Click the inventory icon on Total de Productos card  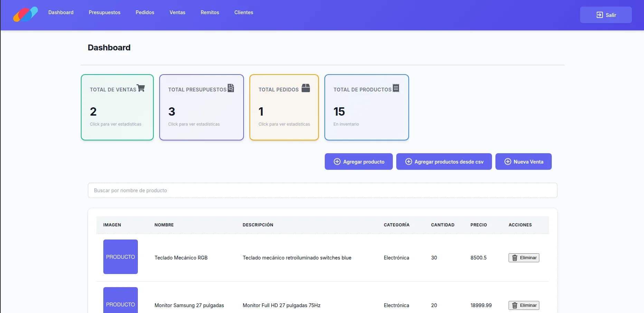coord(396,88)
